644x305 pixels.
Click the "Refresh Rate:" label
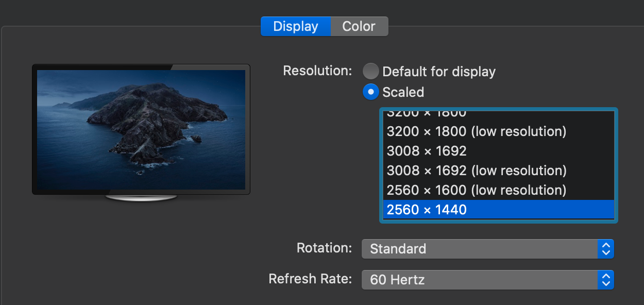pyautogui.click(x=310, y=279)
